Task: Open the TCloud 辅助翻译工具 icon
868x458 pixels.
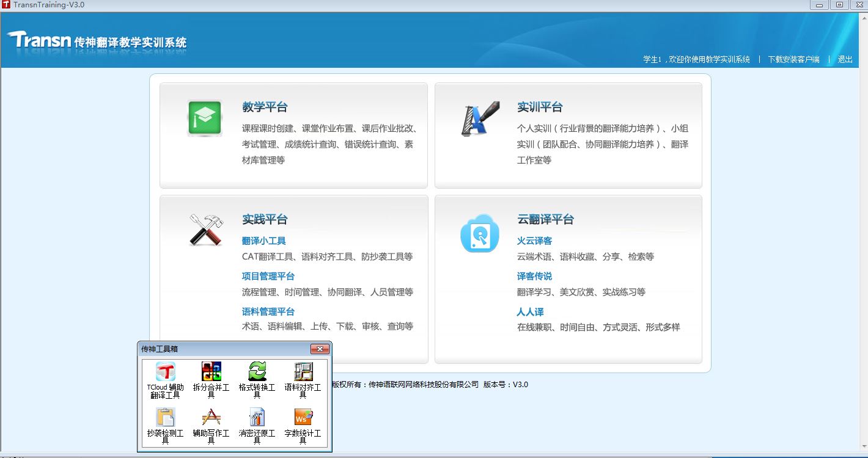Action: (165, 372)
